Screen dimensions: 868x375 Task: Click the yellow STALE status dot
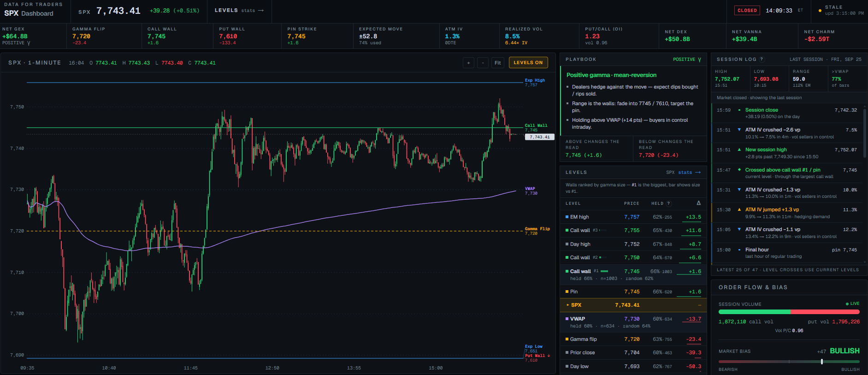tap(820, 11)
